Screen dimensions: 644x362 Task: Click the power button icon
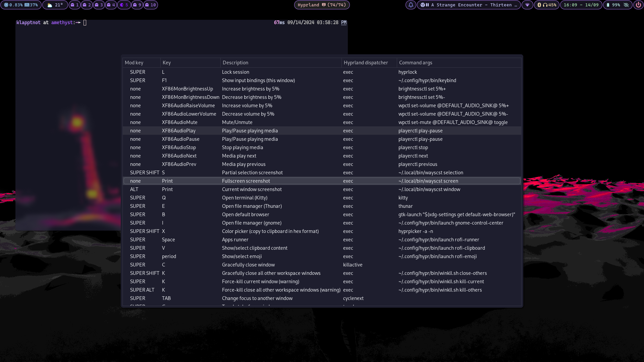[x=638, y=5]
